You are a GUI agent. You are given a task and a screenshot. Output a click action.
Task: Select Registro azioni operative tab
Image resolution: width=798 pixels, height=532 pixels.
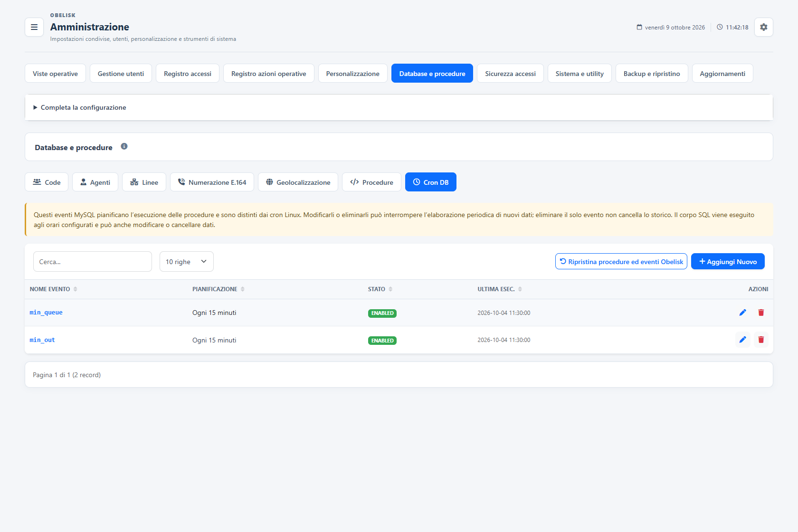point(269,73)
